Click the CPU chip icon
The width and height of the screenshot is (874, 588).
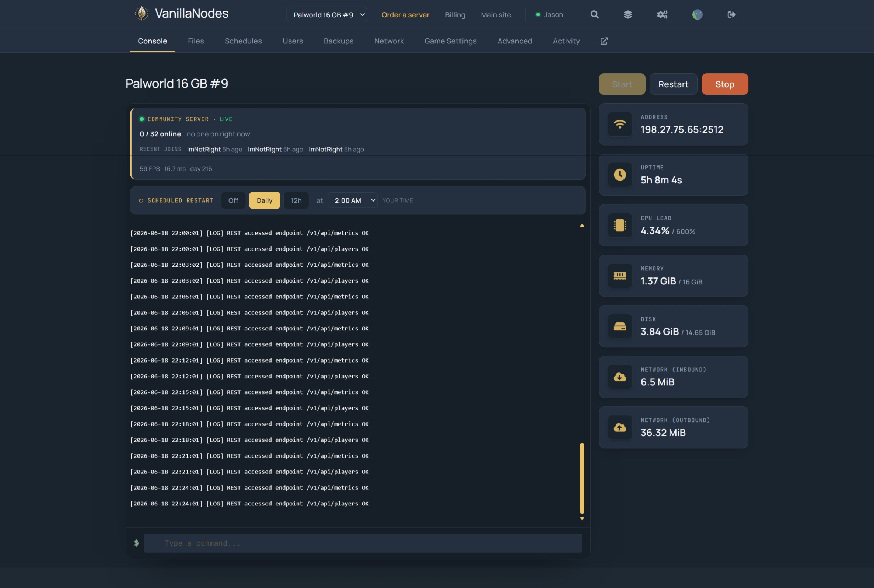[x=619, y=225]
